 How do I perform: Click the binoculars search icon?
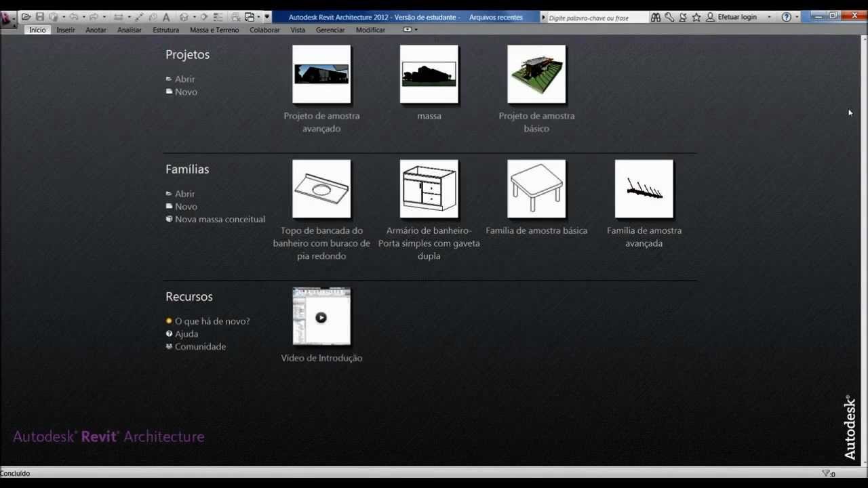pos(656,17)
